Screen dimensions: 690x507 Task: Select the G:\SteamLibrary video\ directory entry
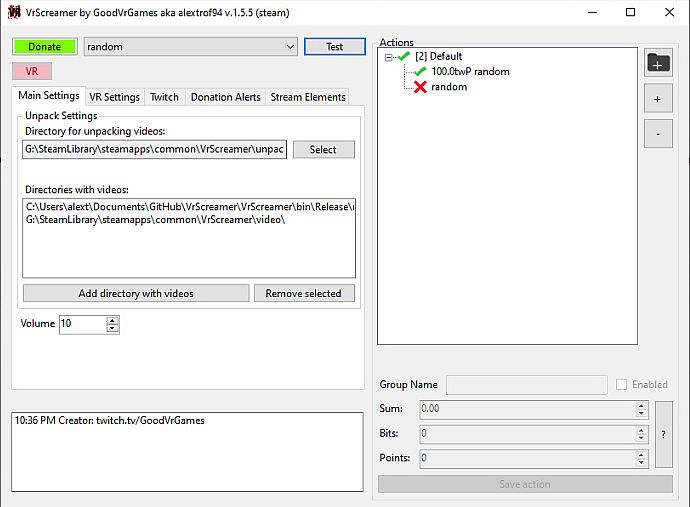pyautogui.click(x=155, y=220)
